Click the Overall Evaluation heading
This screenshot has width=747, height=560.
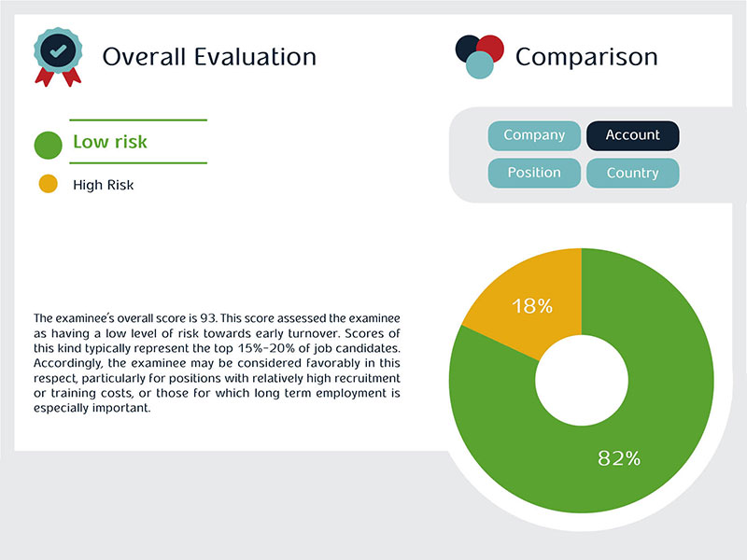coord(209,56)
